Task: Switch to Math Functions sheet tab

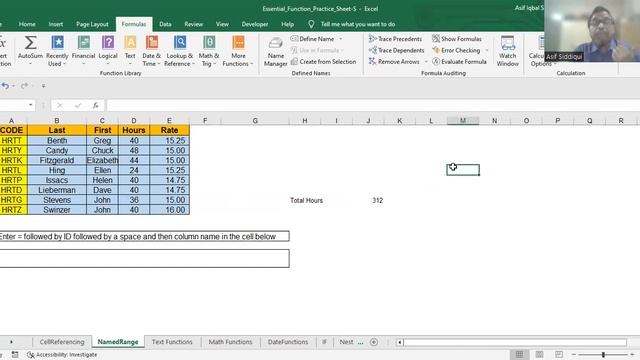Action: tap(230, 342)
